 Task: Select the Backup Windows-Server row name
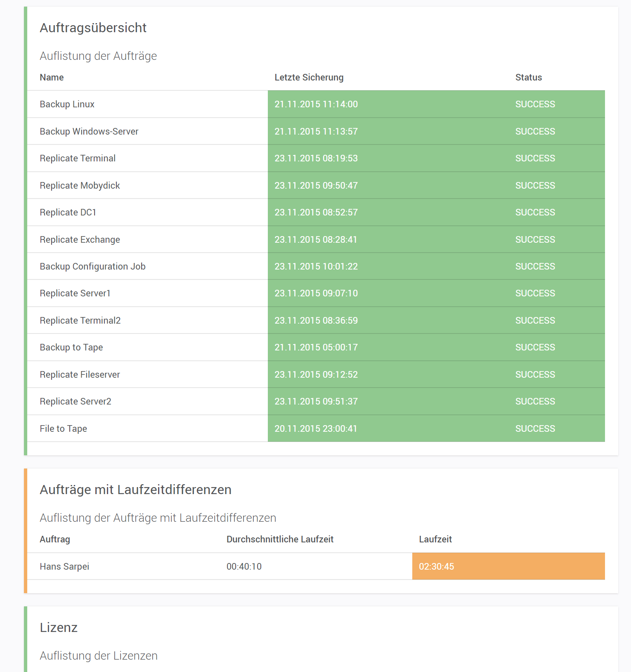tap(89, 132)
